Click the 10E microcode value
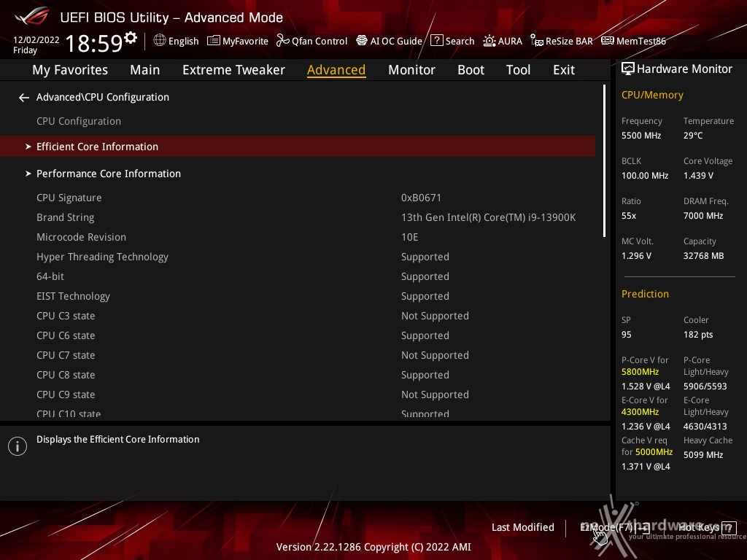 410,237
